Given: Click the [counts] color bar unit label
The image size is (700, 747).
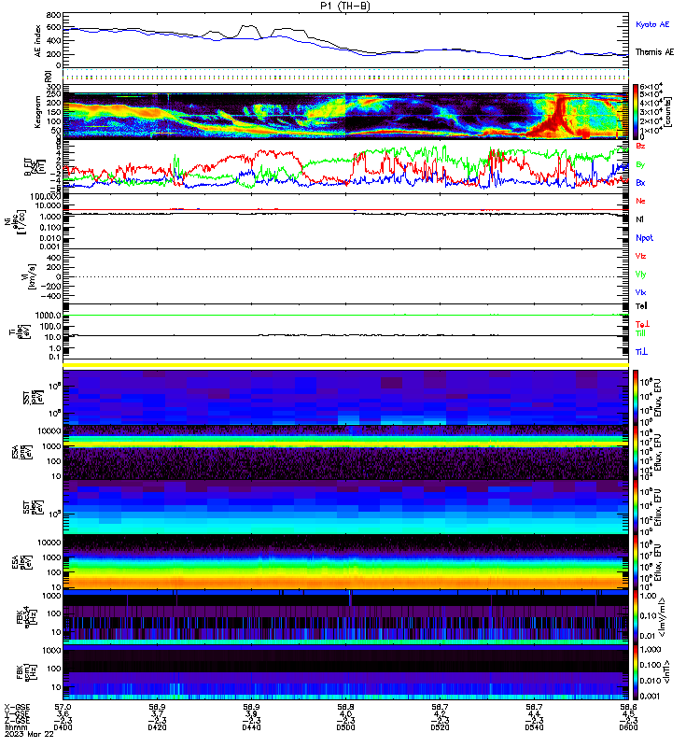Looking at the screenshot, I should pos(669,112).
